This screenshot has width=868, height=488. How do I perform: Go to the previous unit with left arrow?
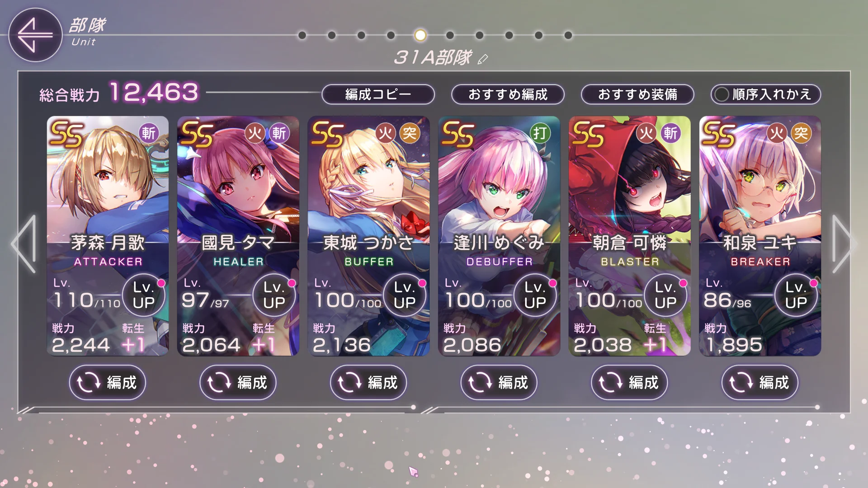click(x=24, y=244)
